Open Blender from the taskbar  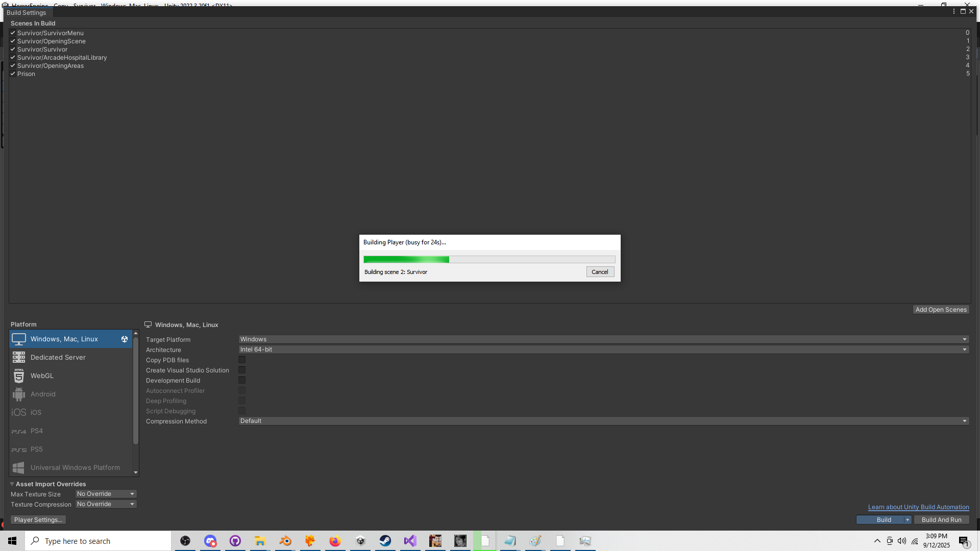click(x=285, y=541)
